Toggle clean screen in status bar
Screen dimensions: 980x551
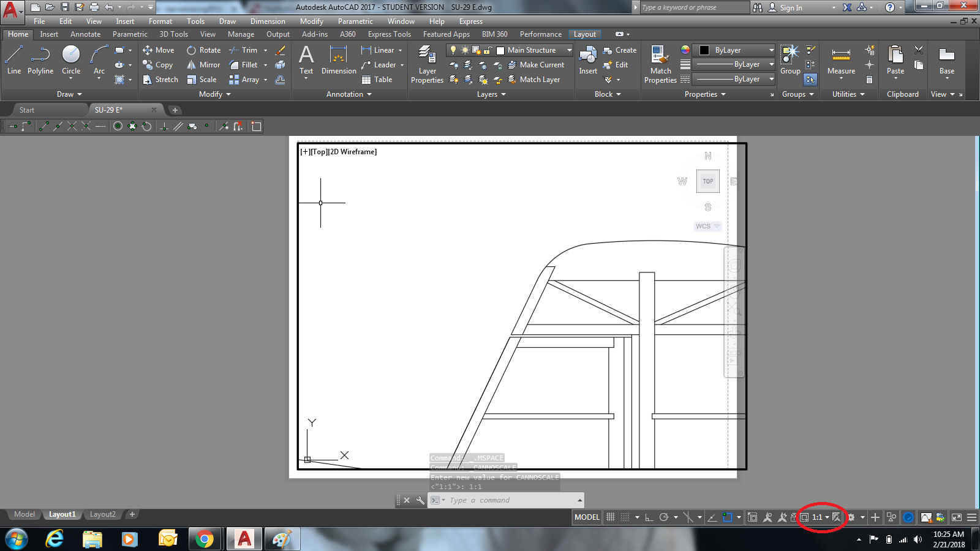957,517
